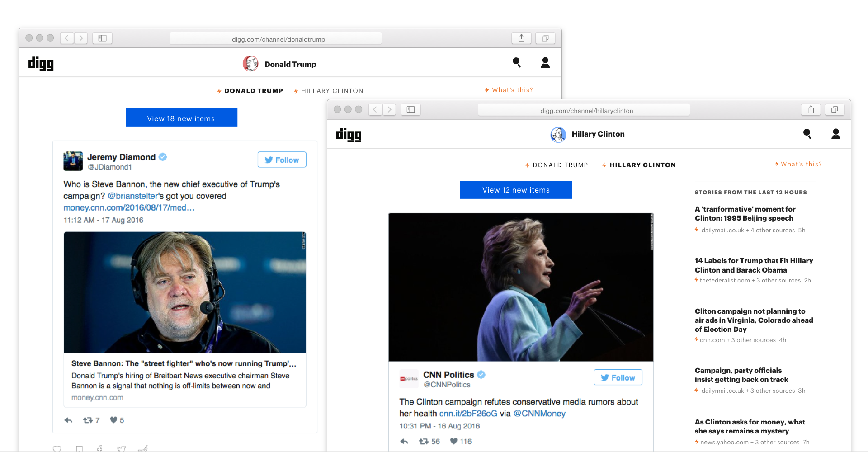The image size is (868, 452).
Task: Open story about air ads in Virginia
Action: (754, 320)
